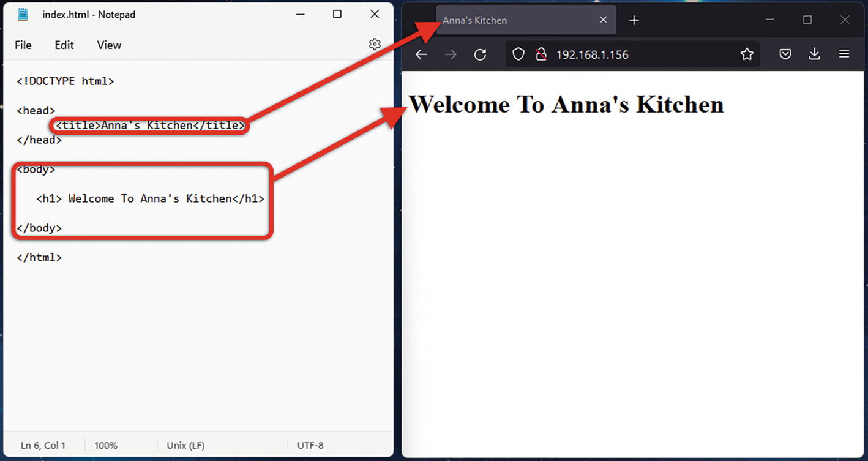Click the insecure connection padlock icon
The image size is (868, 461).
click(541, 54)
